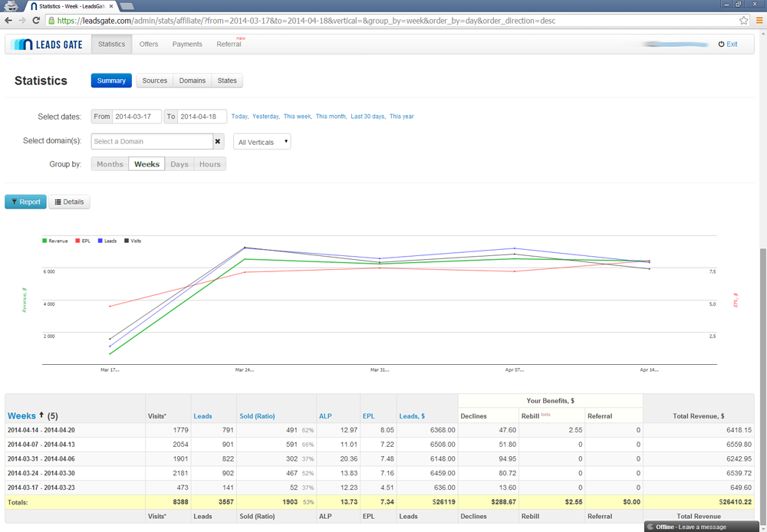The height and width of the screenshot is (532, 767).
Task: Group statistics by Weeks
Action: tap(146, 164)
